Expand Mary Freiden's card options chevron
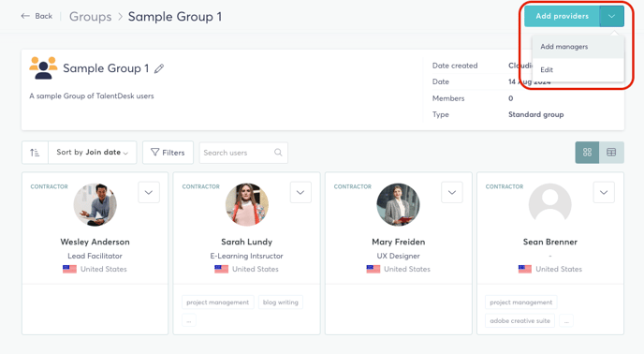 [452, 192]
